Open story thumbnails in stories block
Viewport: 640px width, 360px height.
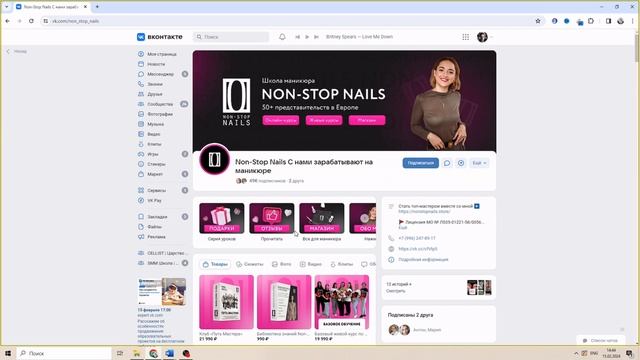point(479,287)
